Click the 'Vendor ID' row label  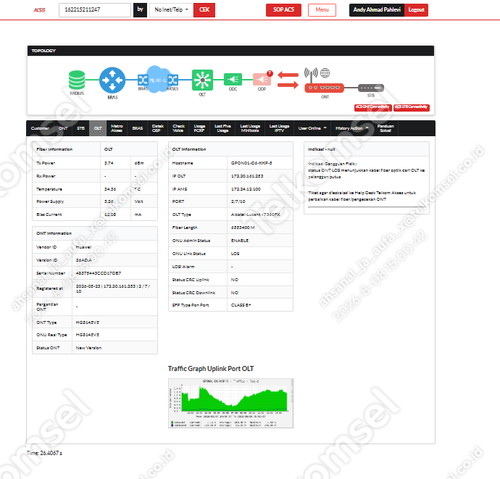[46, 247]
